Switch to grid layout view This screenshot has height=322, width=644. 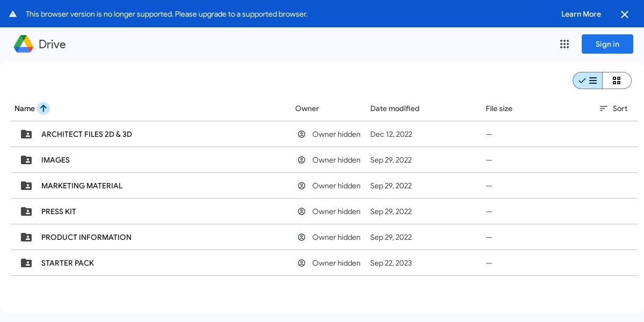coord(617,80)
